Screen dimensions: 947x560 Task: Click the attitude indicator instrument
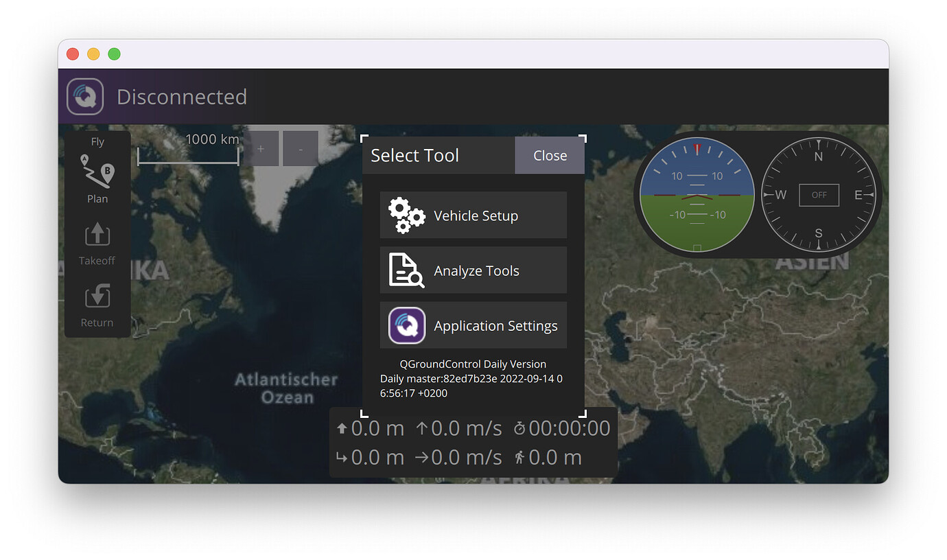coord(697,194)
